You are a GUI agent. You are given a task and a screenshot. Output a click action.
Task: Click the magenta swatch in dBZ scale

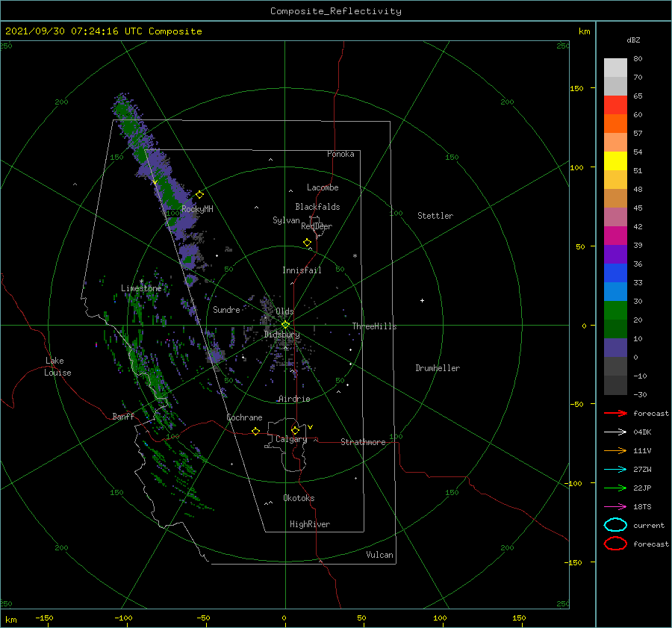[615, 235]
